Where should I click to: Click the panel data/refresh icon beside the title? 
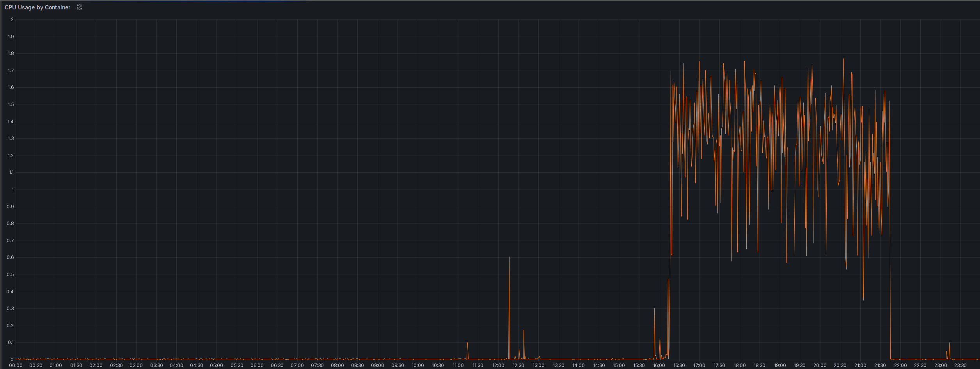tap(79, 7)
